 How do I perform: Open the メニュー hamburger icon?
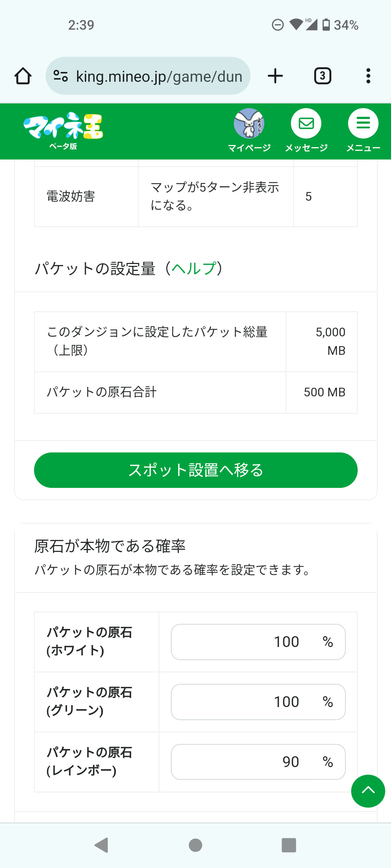click(x=363, y=124)
